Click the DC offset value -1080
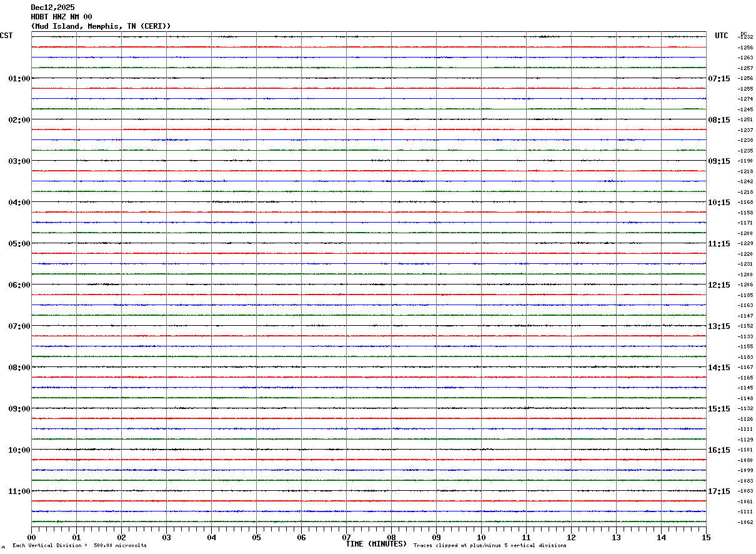The image size is (756, 554). point(745,460)
